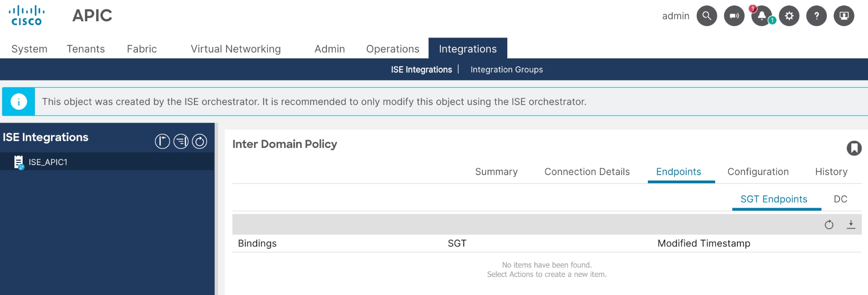Viewport: 868px width, 295px height.
Task: Click the multi-site announcements icon beside search
Action: (x=734, y=16)
